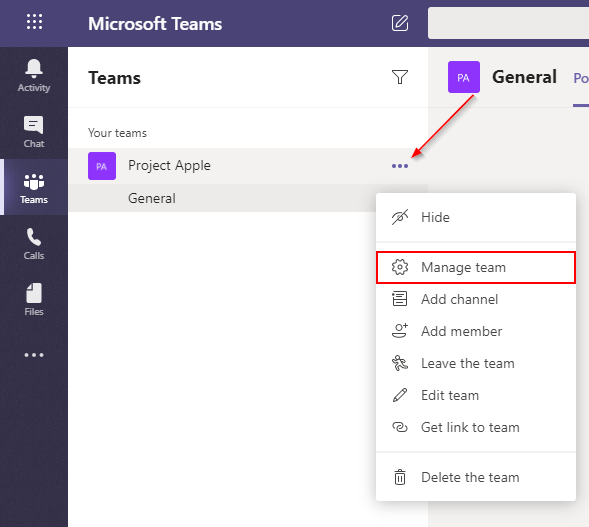This screenshot has height=527, width=589.
Task: Filter the teams list with funnel icon
Action: coord(400,77)
